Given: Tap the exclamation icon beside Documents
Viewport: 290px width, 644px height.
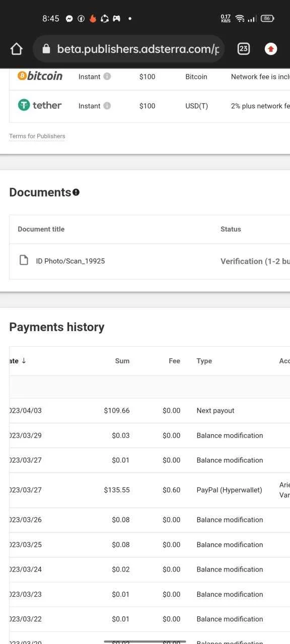Looking at the screenshot, I should (76, 192).
